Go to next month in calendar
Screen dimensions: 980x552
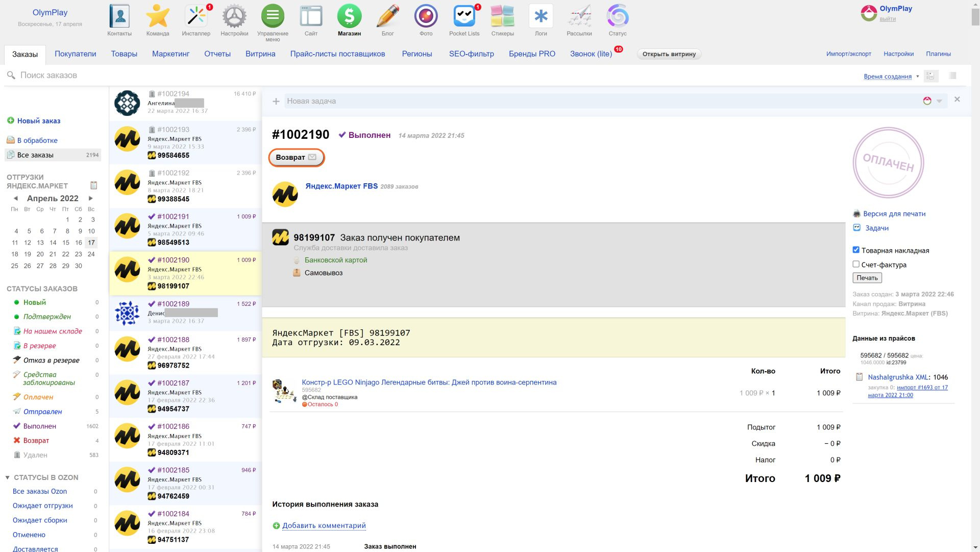(x=91, y=198)
